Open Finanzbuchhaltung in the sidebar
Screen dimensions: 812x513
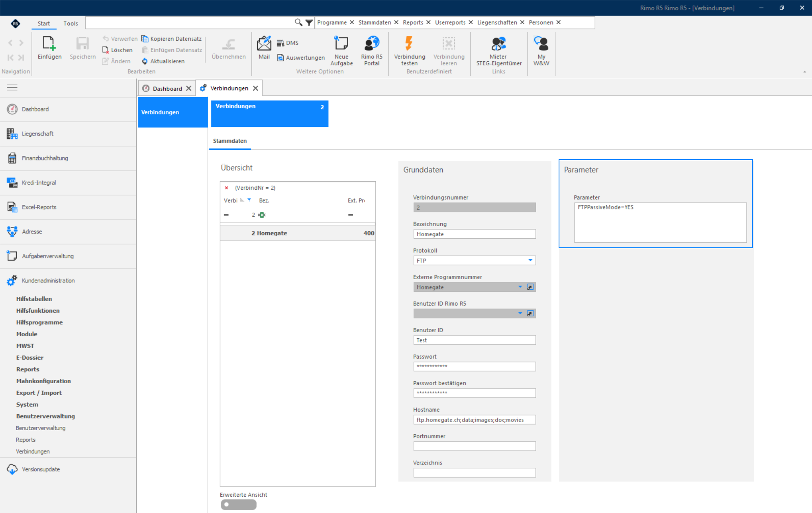pyautogui.click(x=68, y=158)
